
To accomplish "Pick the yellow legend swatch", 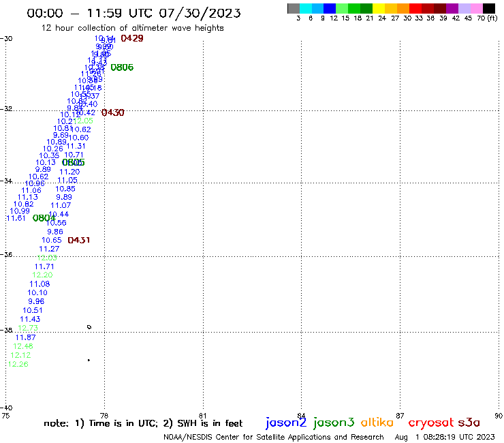I will click(379, 8).
